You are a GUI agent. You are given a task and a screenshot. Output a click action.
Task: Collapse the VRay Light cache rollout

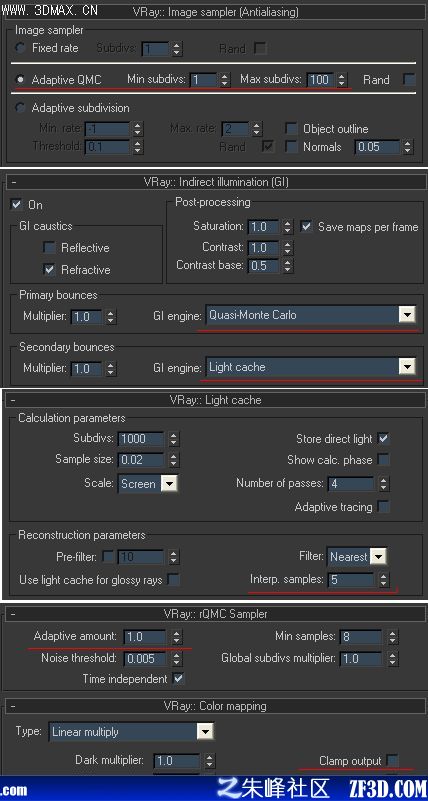(13, 400)
